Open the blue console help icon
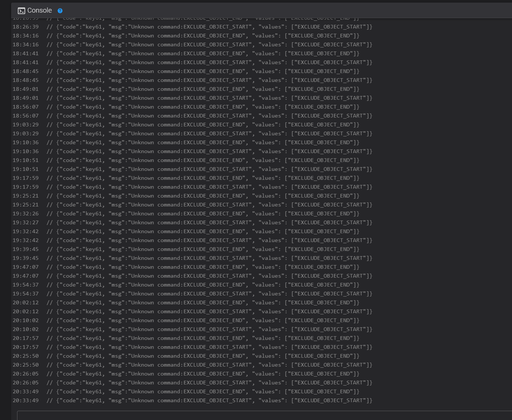512x420 pixels. (60, 11)
